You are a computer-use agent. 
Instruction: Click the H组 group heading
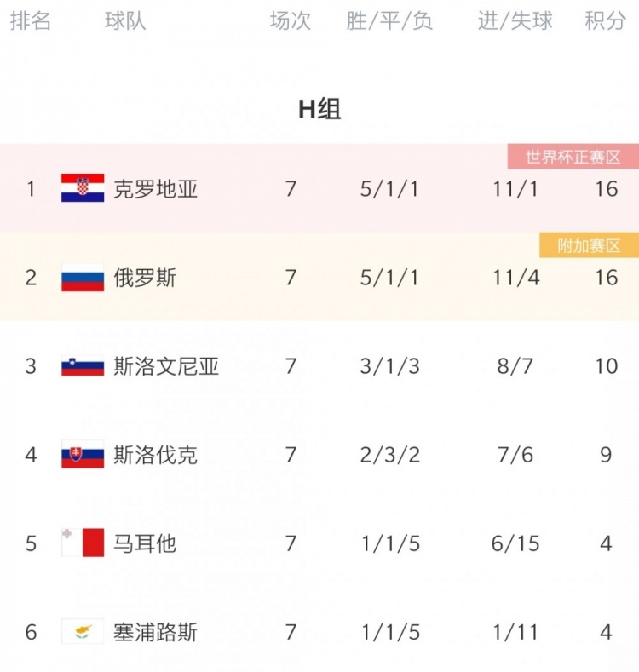319,109
